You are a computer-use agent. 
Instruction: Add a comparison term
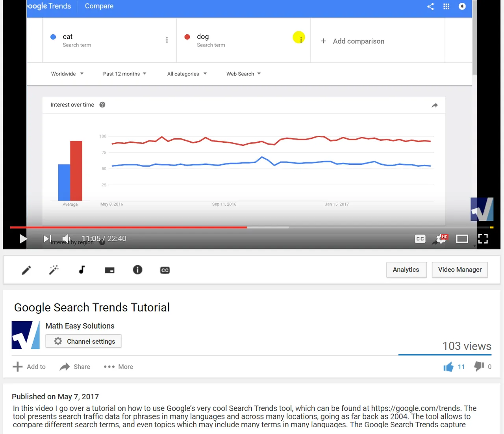pos(352,41)
